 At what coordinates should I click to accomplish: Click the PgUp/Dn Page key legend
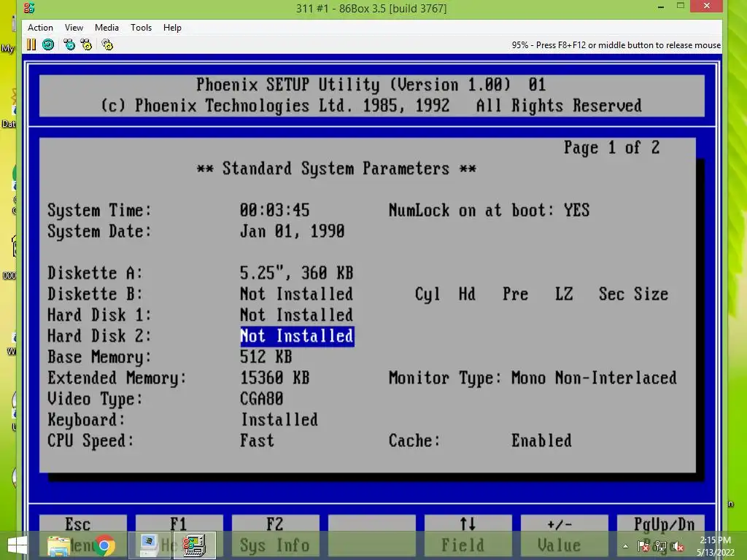660,534
